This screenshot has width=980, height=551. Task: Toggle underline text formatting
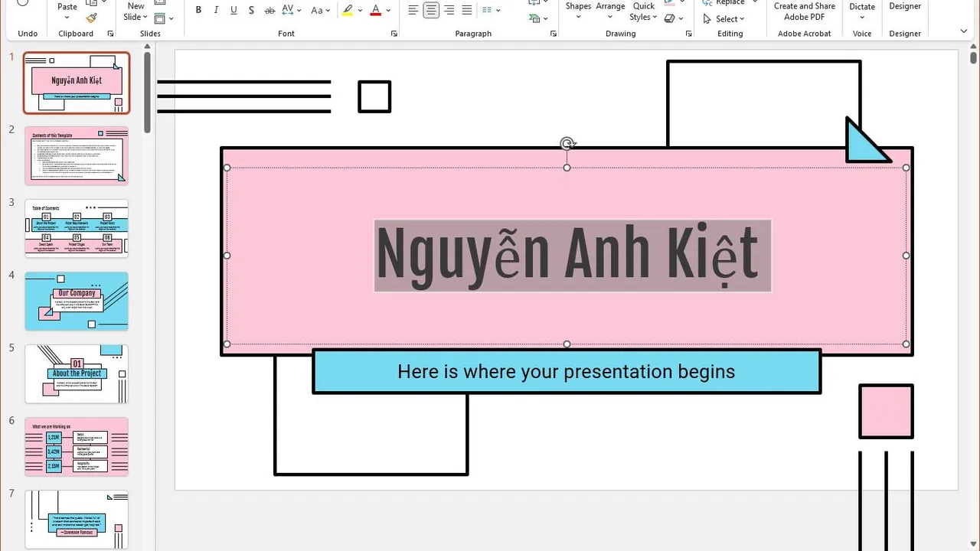coord(234,11)
